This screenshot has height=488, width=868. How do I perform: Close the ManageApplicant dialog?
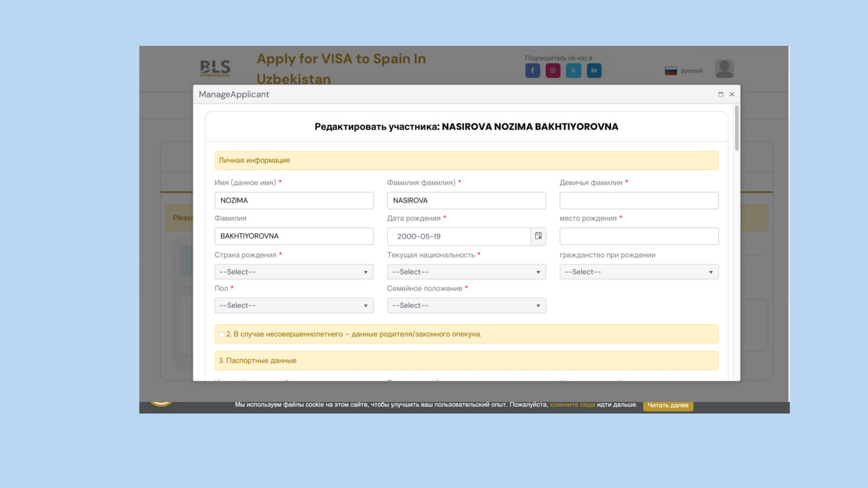pyautogui.click(x=732, y=95)
